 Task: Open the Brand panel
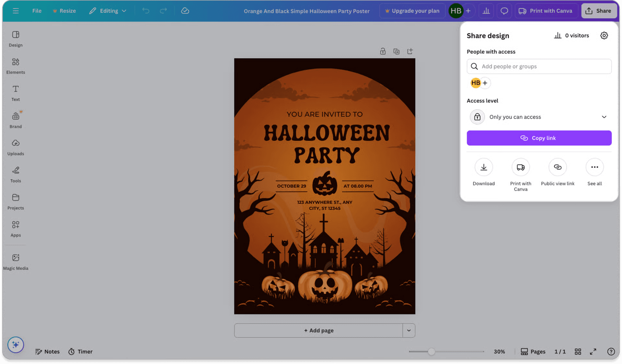coord(15,120)
